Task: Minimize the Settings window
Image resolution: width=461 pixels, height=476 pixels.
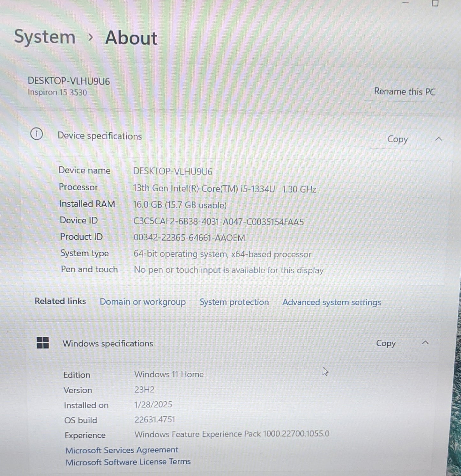Action: [405, 3]
